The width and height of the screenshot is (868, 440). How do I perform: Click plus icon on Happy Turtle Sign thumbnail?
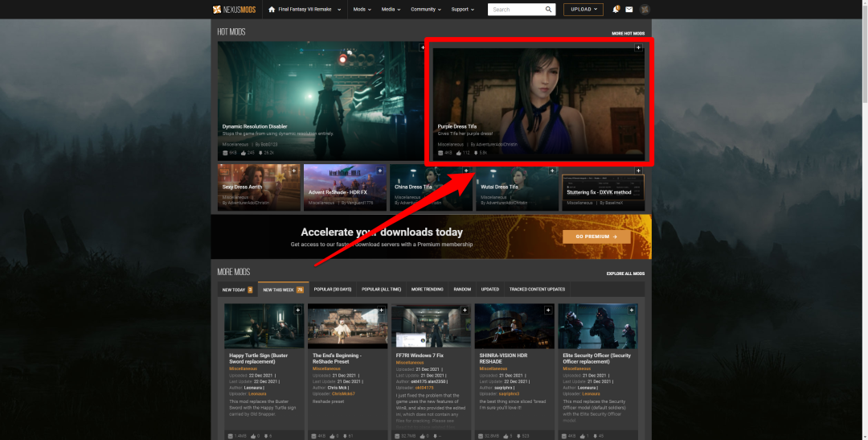[297, 310]
